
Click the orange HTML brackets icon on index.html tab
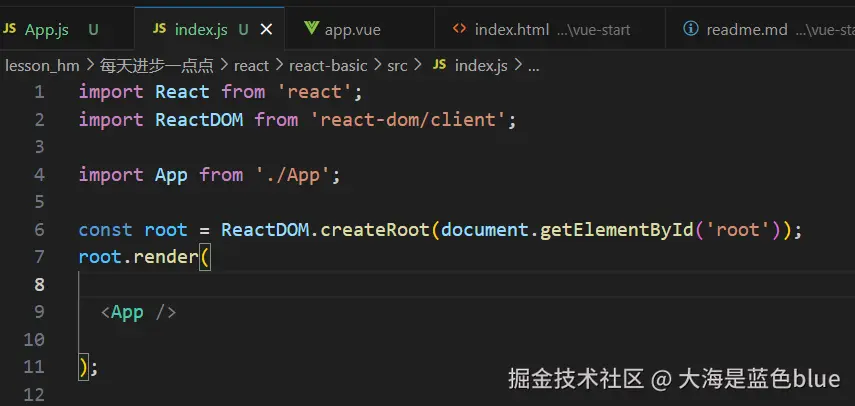pyautogui.click(x=460, y=29)
